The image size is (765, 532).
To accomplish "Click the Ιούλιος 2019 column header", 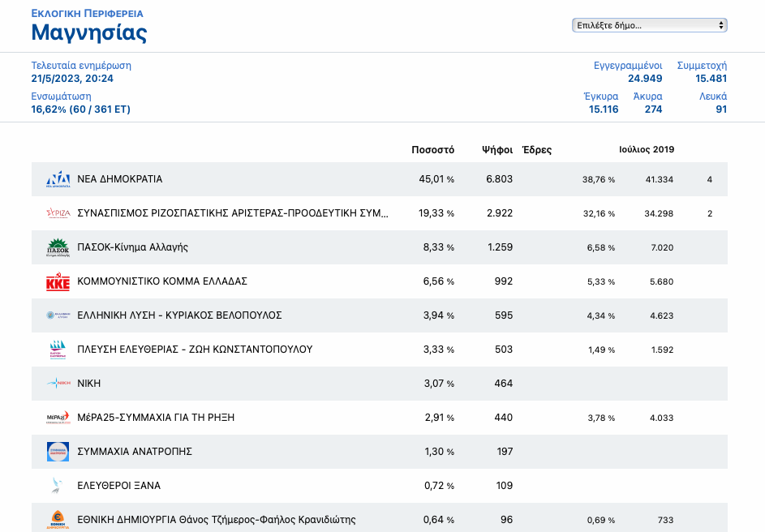I will click(x=647, y=150).
